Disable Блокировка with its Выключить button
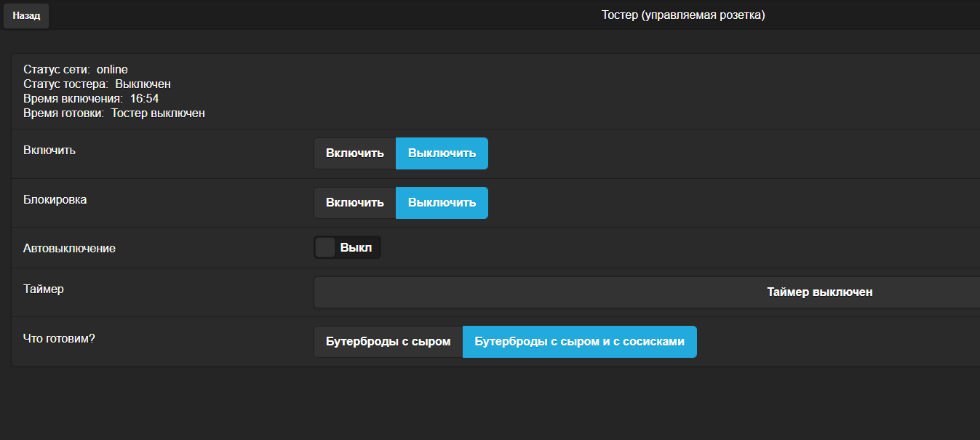 (x=442, y=203)
